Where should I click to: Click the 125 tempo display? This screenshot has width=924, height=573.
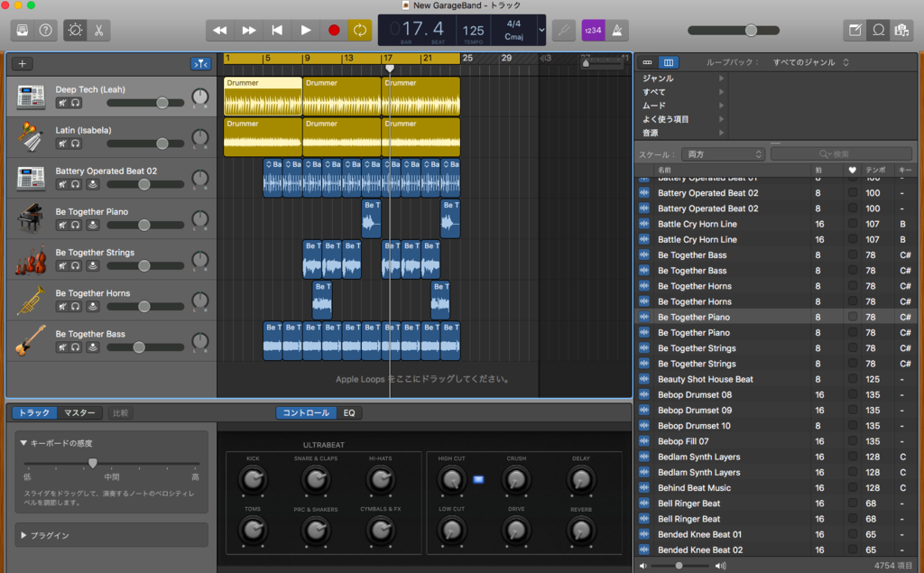coord(473,30)
